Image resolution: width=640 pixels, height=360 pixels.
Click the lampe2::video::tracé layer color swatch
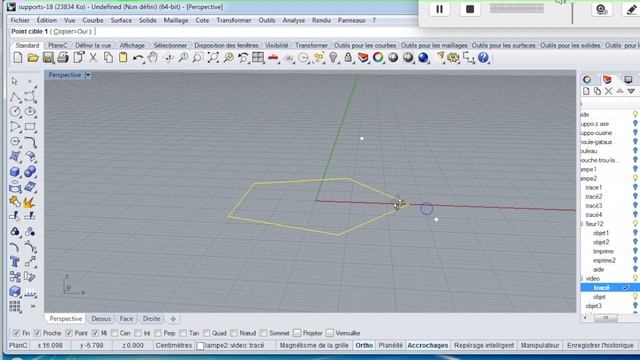[200, 346]
